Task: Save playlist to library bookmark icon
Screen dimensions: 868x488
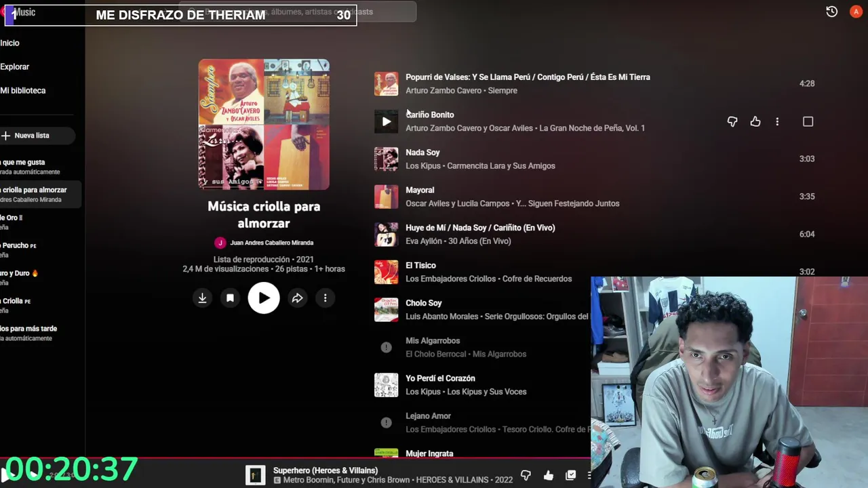Action: pyautogui.click(x=231, y=298)
